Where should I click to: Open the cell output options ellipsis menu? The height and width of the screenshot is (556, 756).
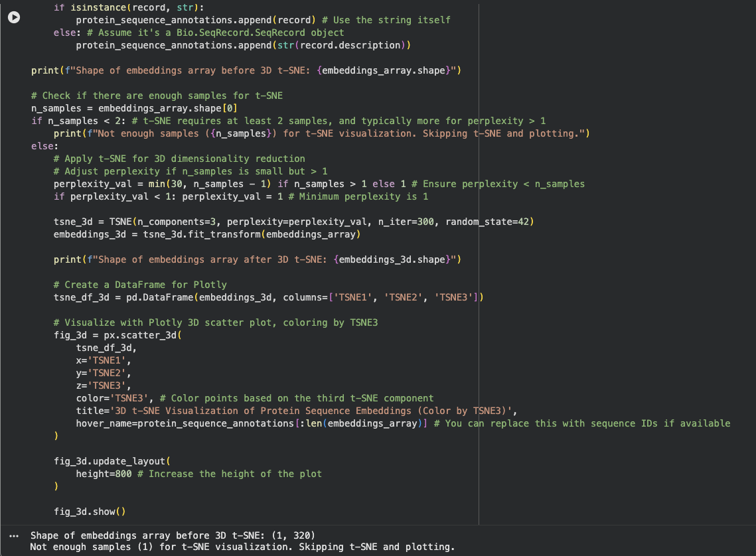[x=14, y=536]
